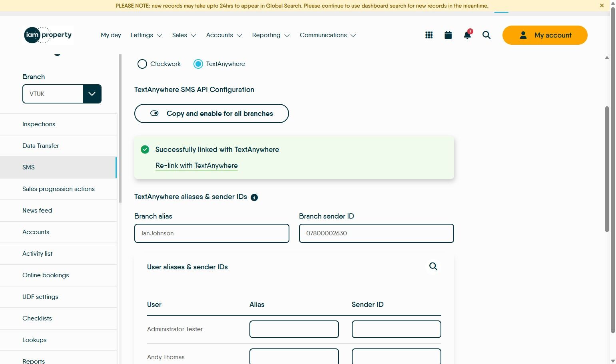Viewport: 616px width, 364px height.
Task: Click Alias field for Andy Thomas
Action: click(294, 356)
